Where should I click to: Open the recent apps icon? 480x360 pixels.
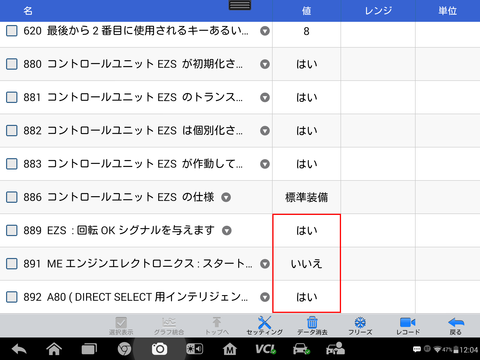pyautogui.click(x=89, y=349)
